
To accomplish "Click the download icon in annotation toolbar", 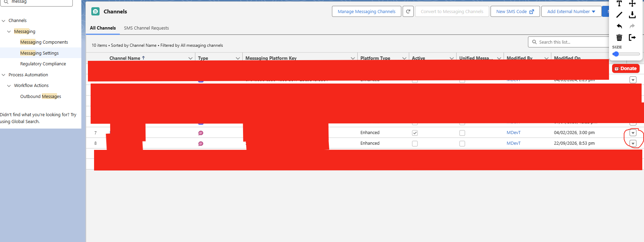I will (632, 15).
